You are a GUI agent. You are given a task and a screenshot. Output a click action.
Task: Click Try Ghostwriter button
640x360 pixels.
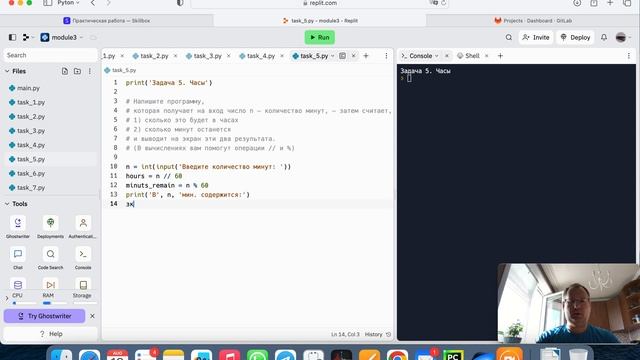44,316
